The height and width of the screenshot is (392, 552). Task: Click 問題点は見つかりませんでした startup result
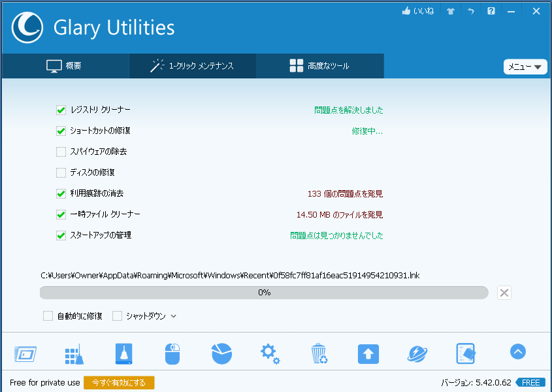(x=336, y=235)
